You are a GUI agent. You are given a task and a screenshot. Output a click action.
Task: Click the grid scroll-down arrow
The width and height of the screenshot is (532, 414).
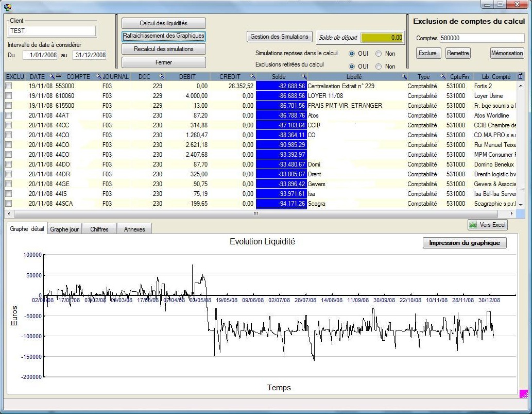pos(521,205)
